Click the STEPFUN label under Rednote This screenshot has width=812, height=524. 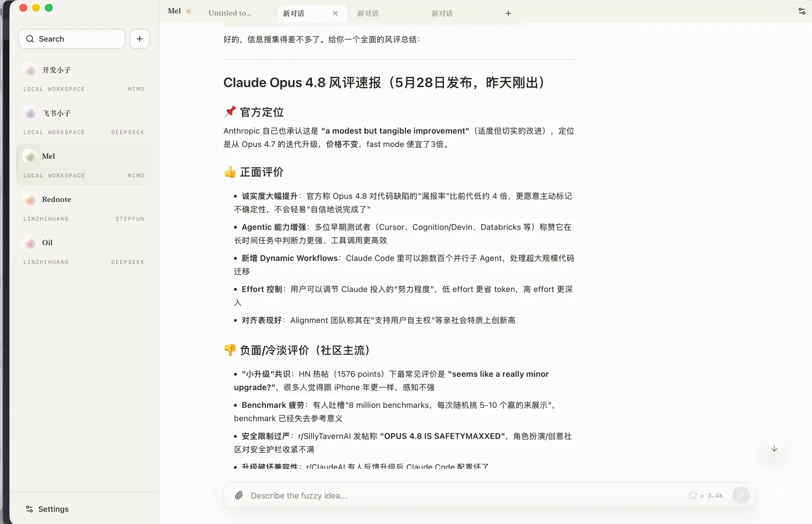click(130, 219)
